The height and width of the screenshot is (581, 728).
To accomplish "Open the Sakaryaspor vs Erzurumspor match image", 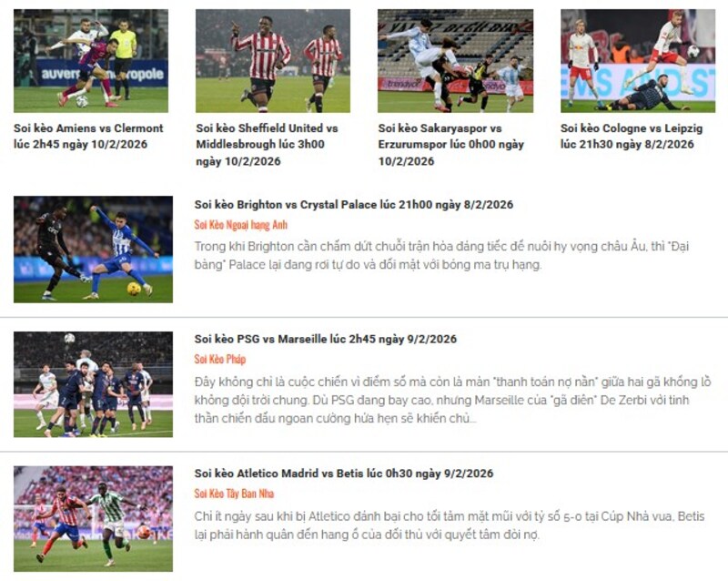I will [x=456, y=61].
